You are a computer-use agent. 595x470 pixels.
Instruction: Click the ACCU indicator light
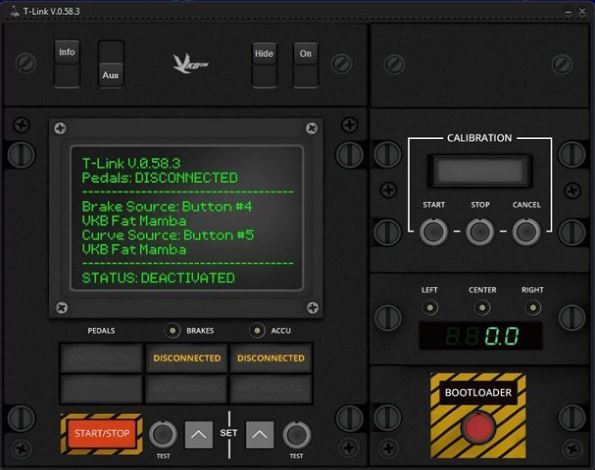[x=257, y=331]
